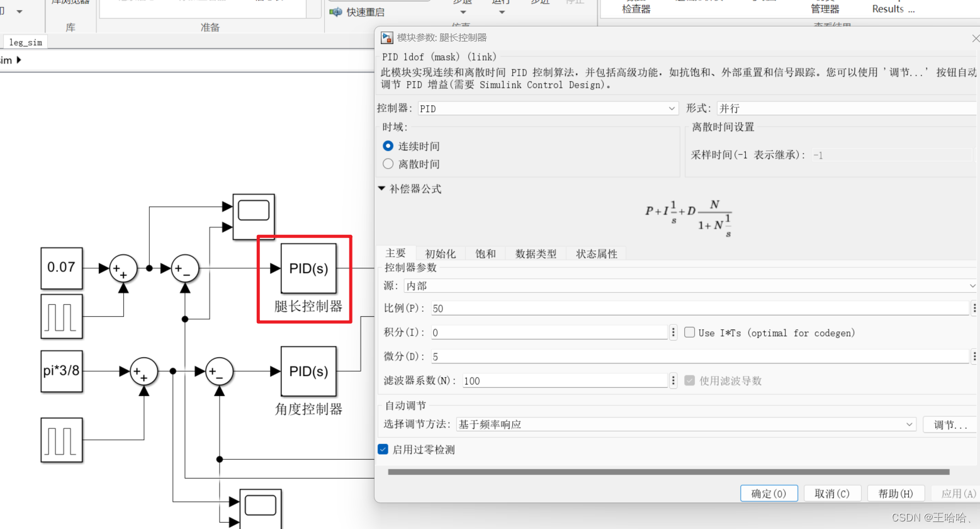This screenshot has height=529, width=980.
Task: Open the 源 内部 dropdown
Action: coord(690,286)
